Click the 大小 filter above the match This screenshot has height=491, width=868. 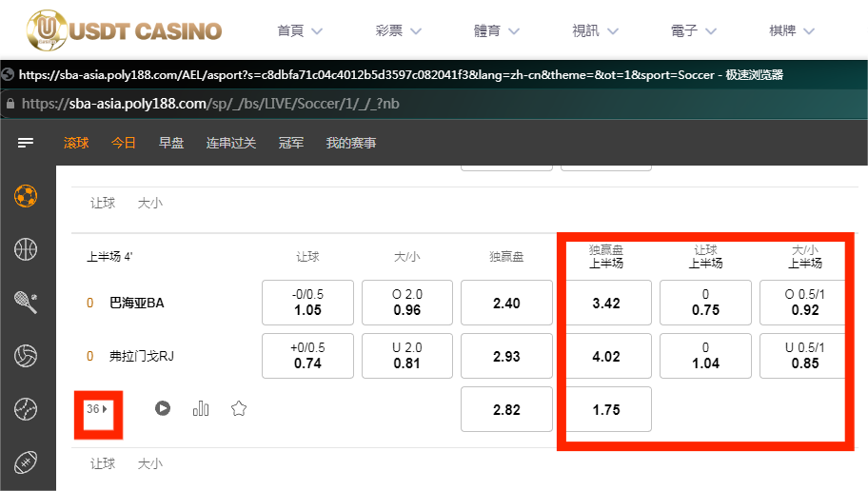(x=150, y=203)
